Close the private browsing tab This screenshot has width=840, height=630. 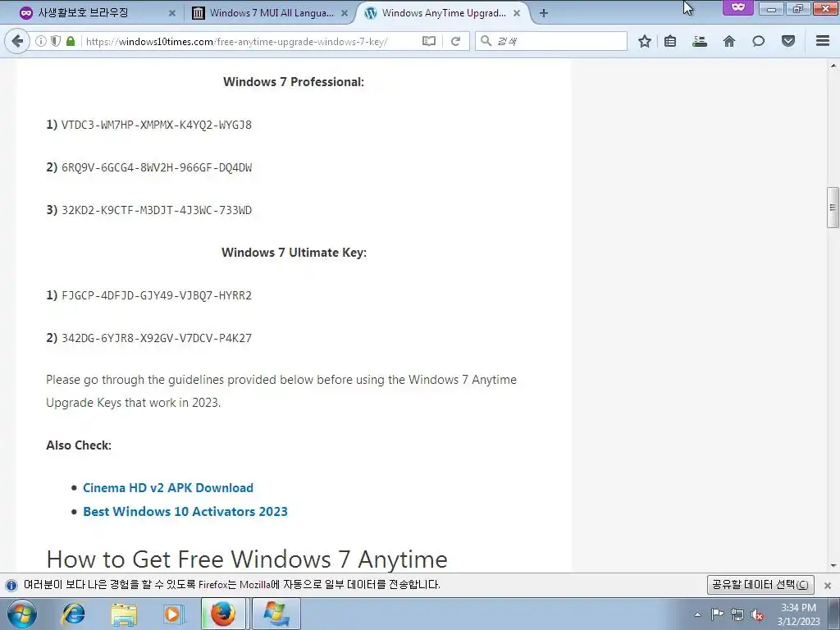tap(172, 13)
